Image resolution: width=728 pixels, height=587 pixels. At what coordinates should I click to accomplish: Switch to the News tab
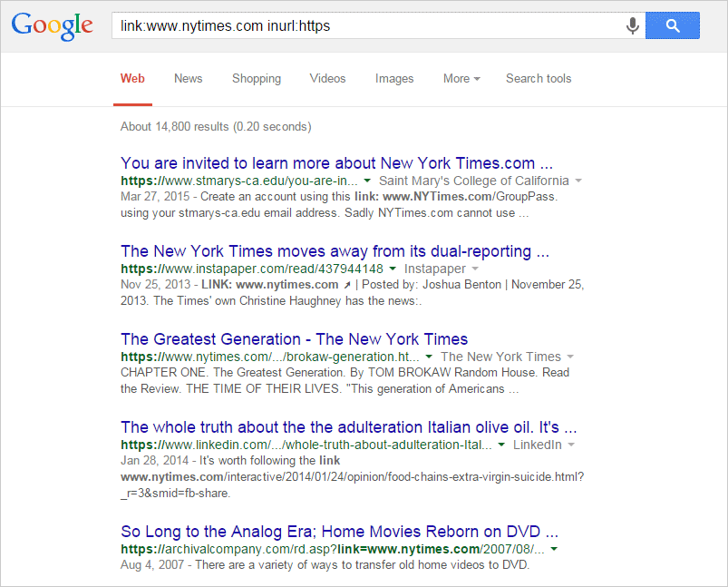click(188, 79)
